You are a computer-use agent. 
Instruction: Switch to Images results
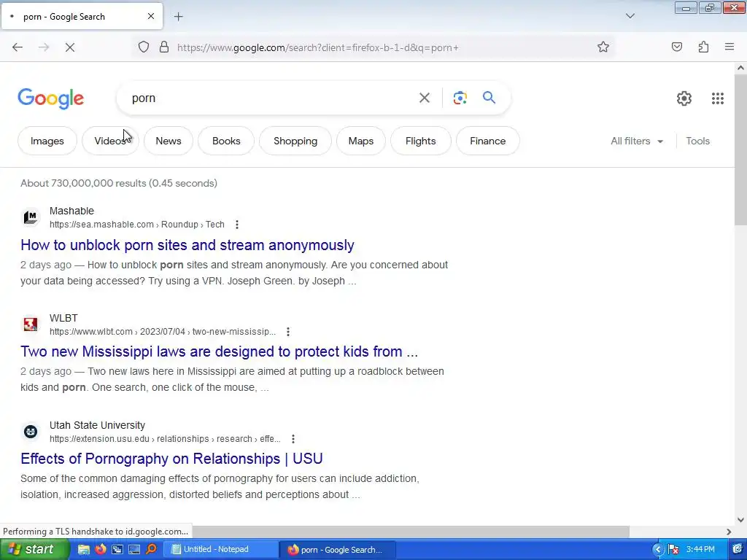tap(47, 141)
